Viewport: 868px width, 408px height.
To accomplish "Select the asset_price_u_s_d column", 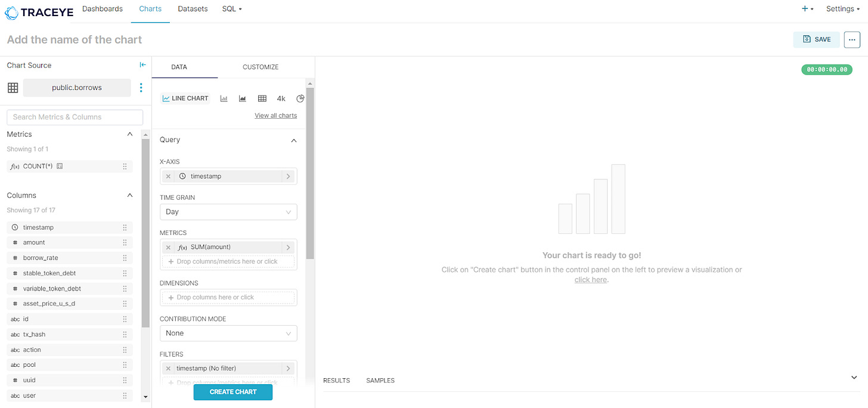I will point(70,304).
